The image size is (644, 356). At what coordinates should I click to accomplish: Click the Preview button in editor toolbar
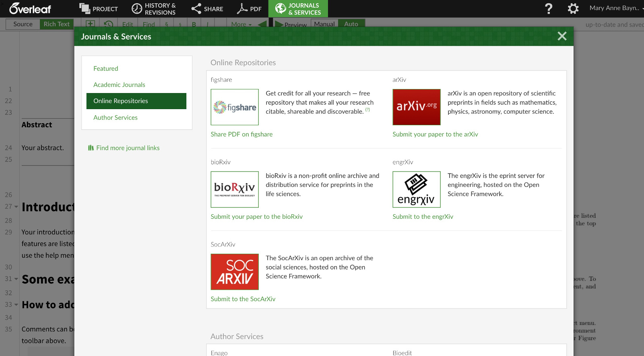[x=291, y=25]
